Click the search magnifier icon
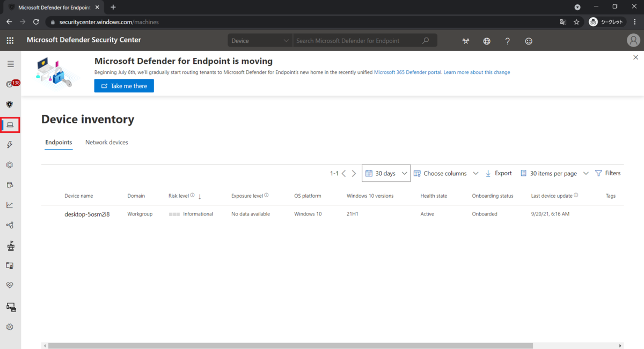Viewport: 644px width, 349px height. pyautogui.click(x=426, y=41)
